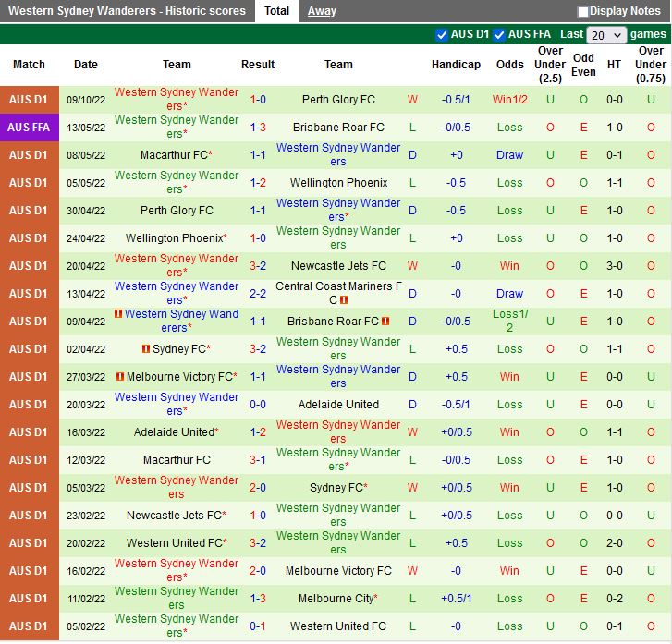The width and height of the screenshot is (672, 644).
Task: Click red card icon before Western Sydney on 09/04/22
Action: pos(118,313)
